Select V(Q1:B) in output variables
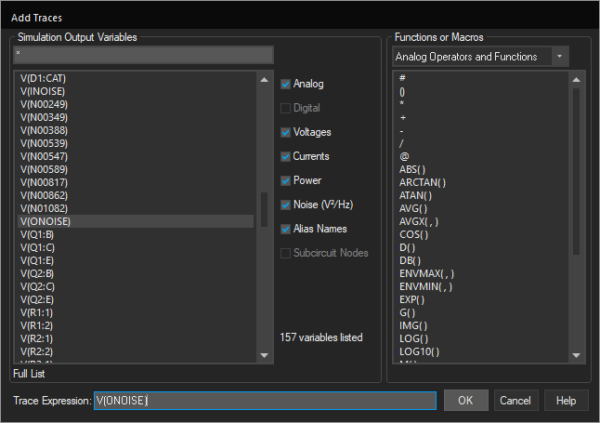This screenshot has width=600, height=423. (x=38, y=234)
